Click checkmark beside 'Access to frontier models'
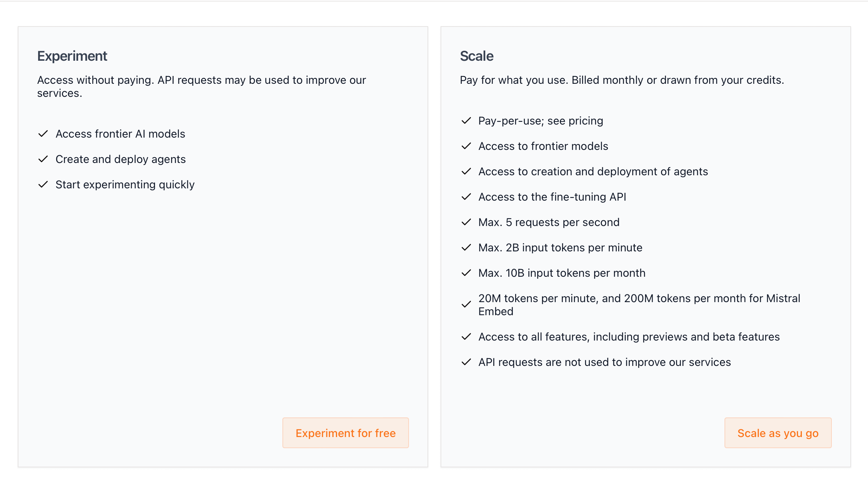The height and width of the screenshot is (482, 868). 466,146
